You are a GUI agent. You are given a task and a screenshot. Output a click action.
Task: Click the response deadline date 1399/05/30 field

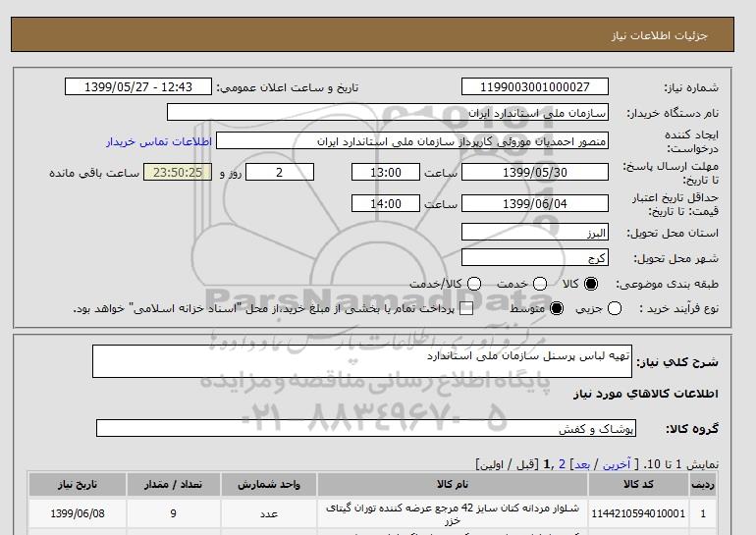point(535,172)
